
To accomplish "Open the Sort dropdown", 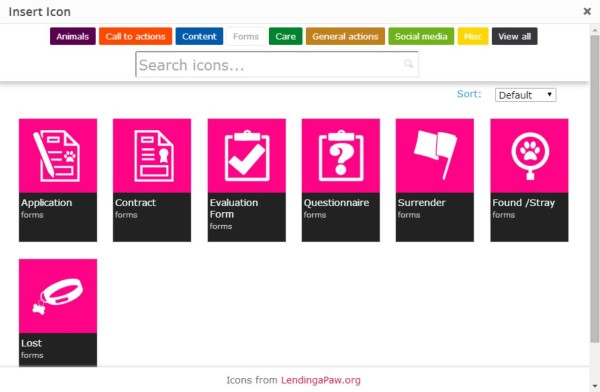I will coord(525,95).
